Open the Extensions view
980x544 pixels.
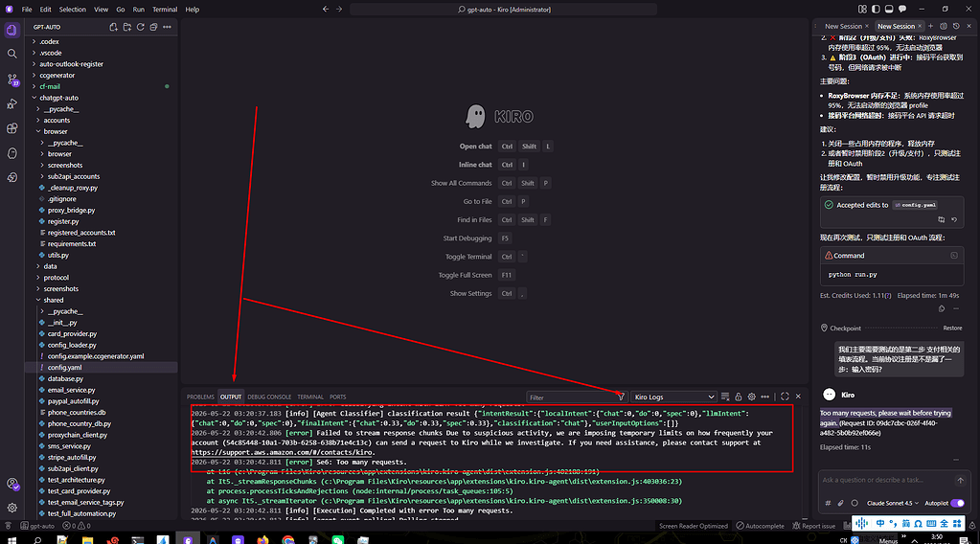point(11,128)
